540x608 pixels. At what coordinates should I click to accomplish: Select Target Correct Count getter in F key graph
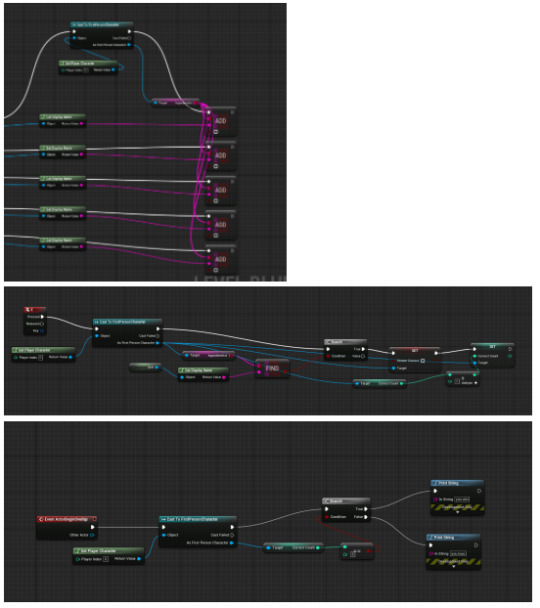click(x=380, y=384)
